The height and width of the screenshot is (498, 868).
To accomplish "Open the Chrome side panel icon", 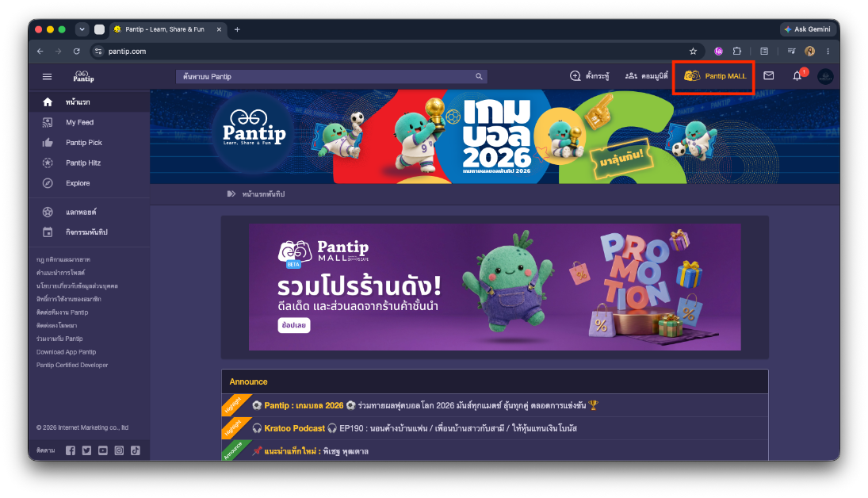I will pos(764,51).
